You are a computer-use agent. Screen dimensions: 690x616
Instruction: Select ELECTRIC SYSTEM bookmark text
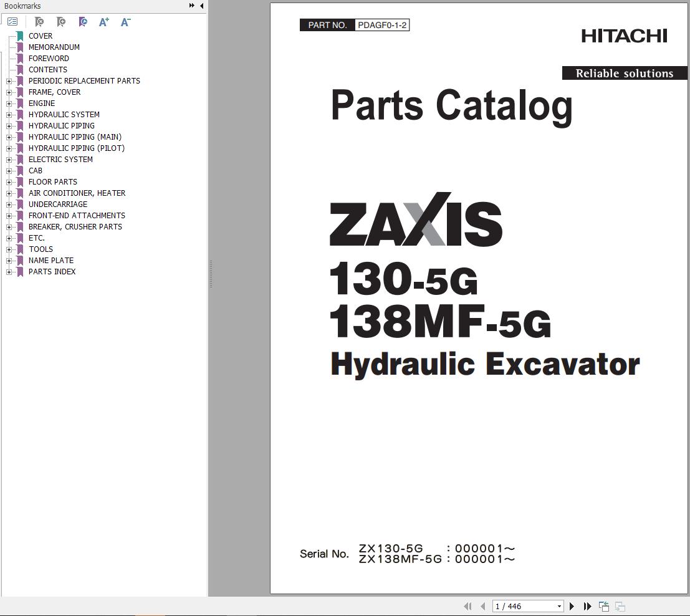coord(60,160)
